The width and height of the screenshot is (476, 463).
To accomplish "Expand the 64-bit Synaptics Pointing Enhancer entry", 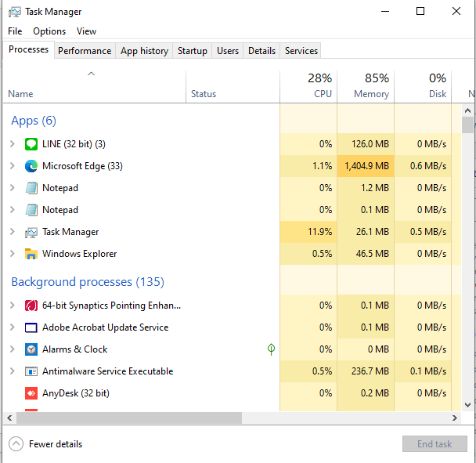I will pos(13,305).
